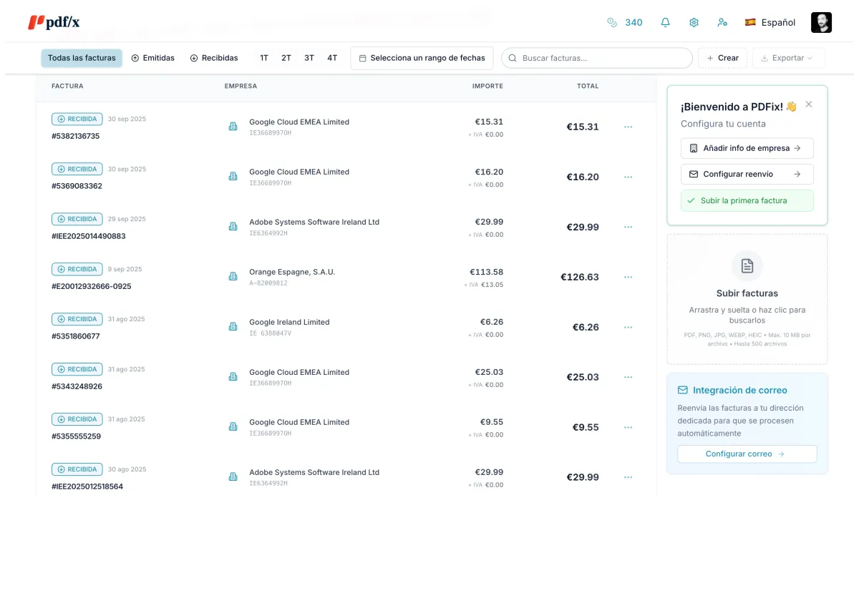Click the Crear button

coord(722,58)
